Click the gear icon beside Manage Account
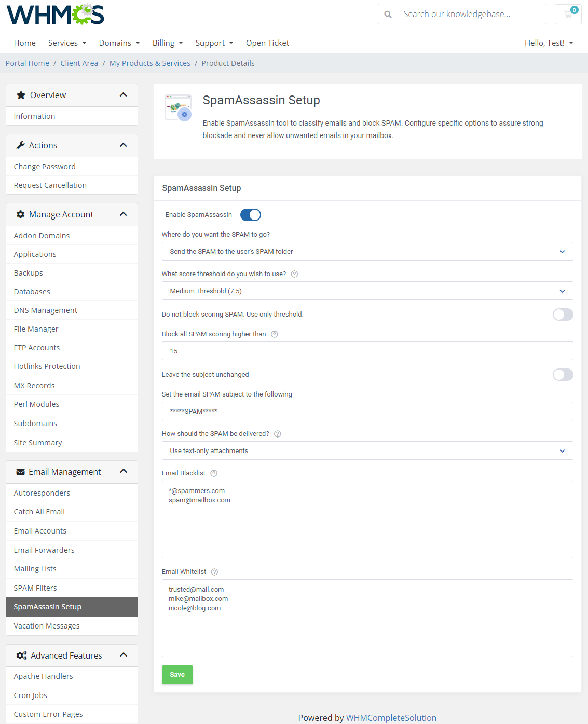The width and height of the screenshot is (588, 724). pos(21,214)
